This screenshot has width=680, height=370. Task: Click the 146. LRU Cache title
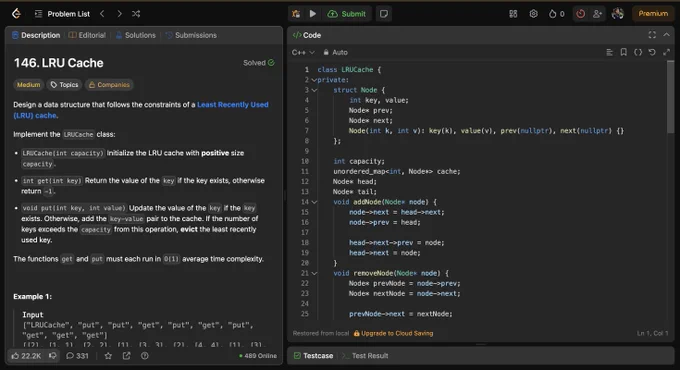point(59,63)
